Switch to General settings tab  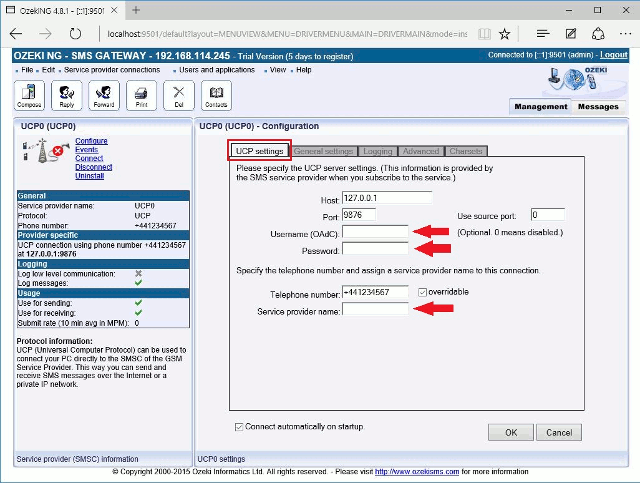[x=324, y=151]
